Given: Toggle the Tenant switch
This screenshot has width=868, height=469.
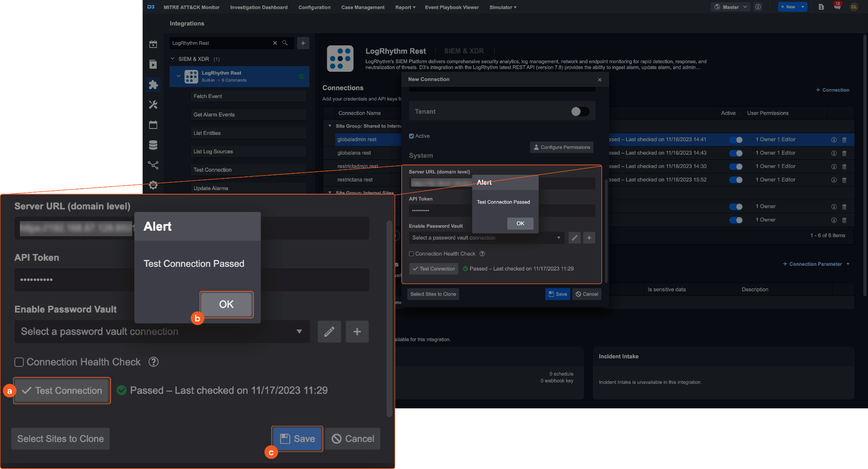Looking at the screenshot, I should [580, 112].
